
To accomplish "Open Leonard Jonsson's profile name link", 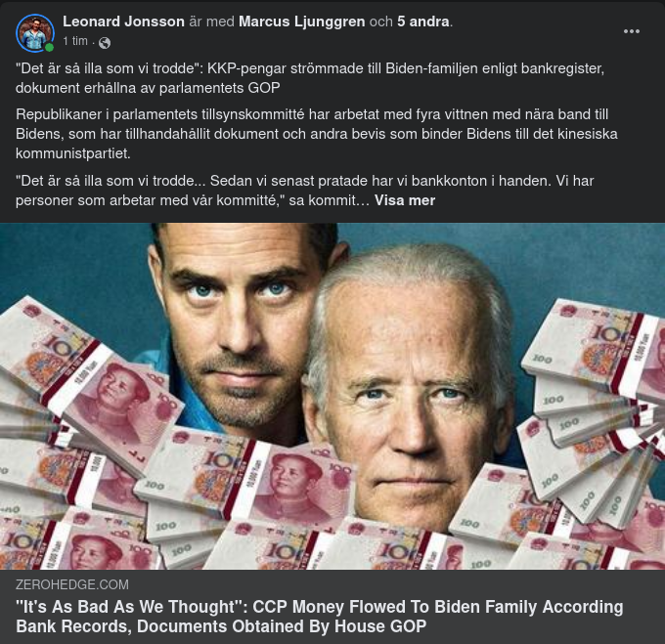I will [x=123, y=21].
